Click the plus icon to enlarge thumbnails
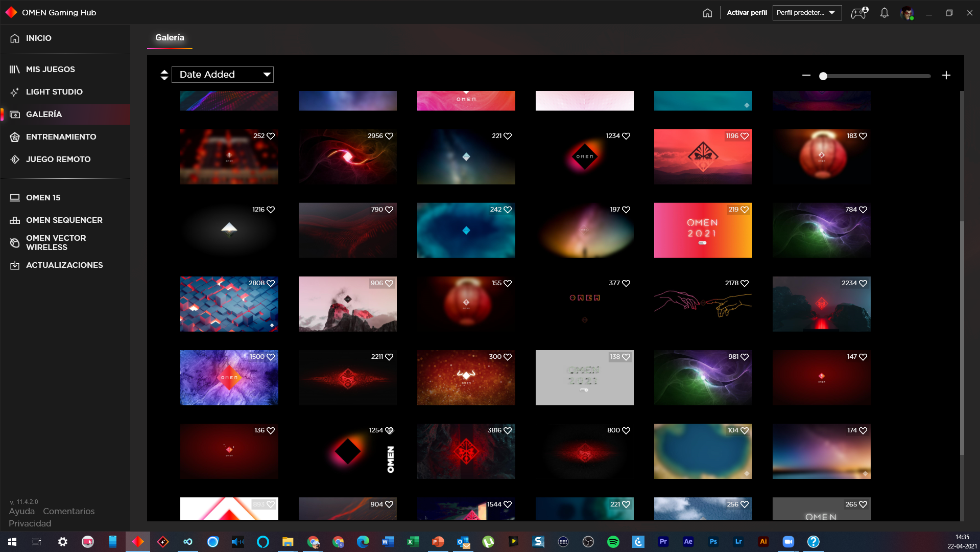Viewport: 980px width, 552px height. (x=946, y=75)
